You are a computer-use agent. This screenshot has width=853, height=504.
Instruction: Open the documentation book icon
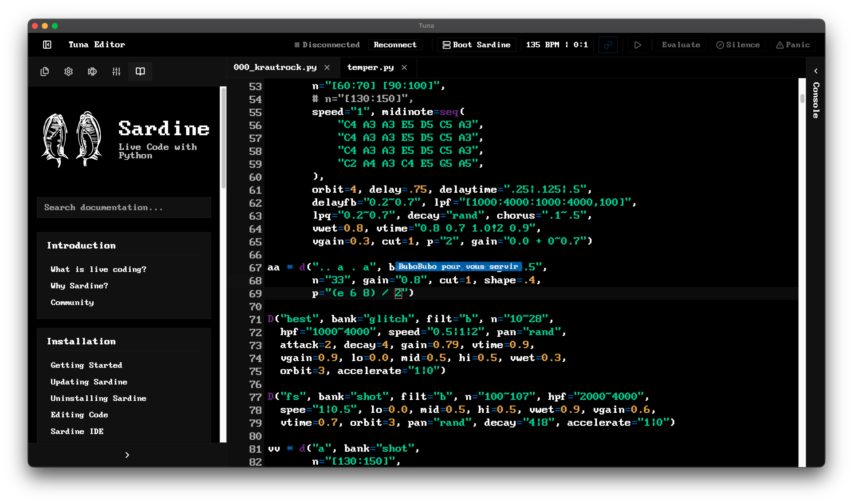click(x=140, y=71)
